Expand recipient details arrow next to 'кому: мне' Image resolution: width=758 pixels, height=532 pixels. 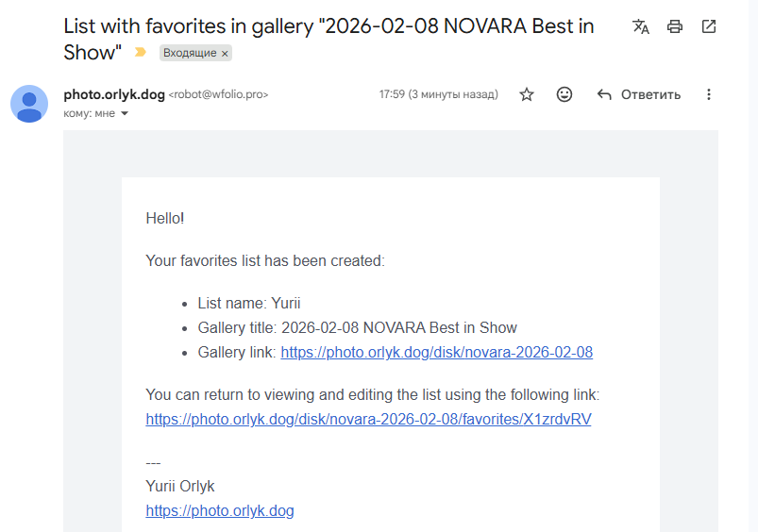coord(125,113)
